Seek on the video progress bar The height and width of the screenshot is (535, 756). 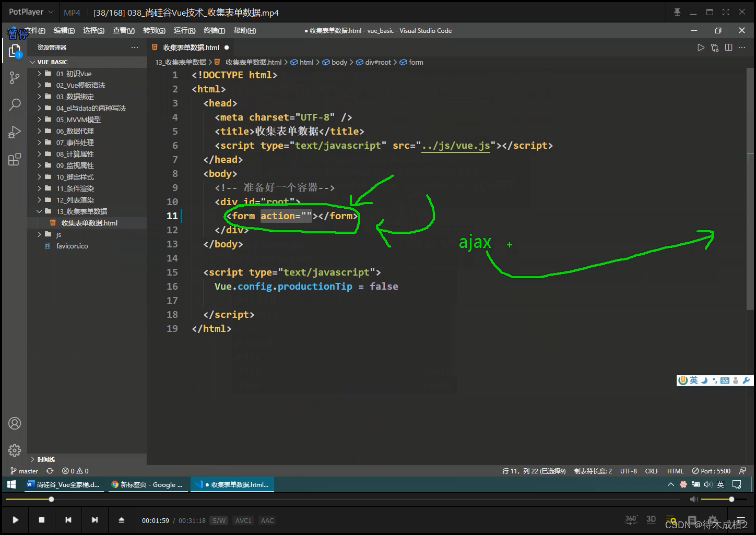[x=342, y=500]
